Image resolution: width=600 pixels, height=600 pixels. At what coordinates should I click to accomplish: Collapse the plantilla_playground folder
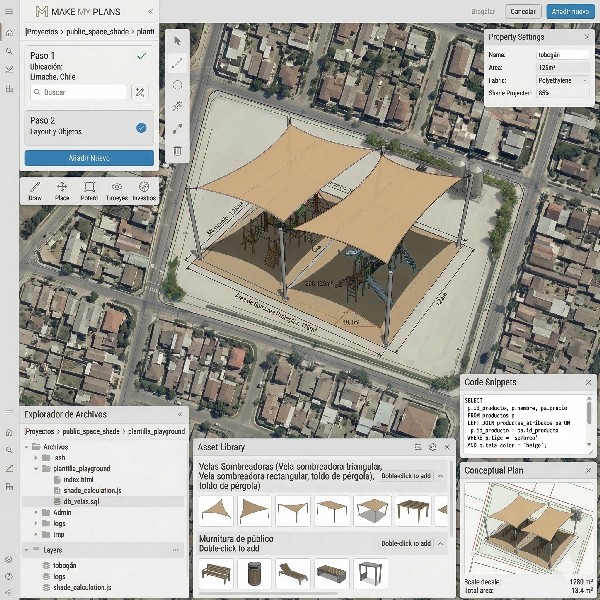click(36, 468)
